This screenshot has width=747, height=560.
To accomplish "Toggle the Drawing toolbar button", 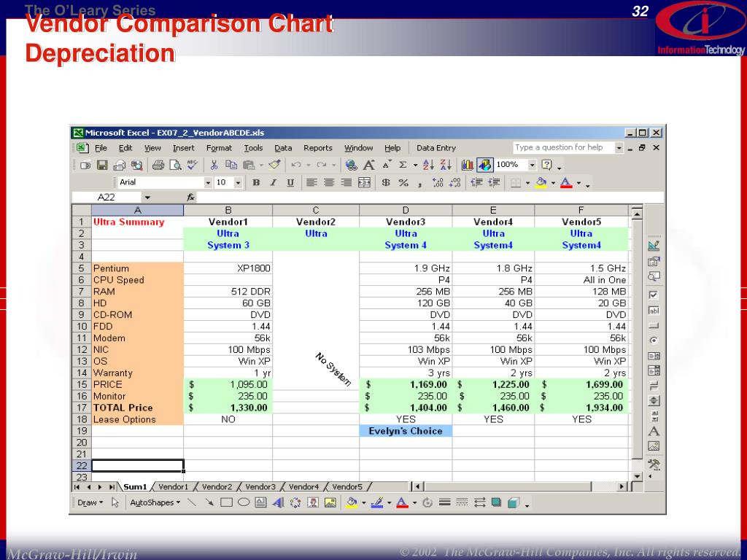I will coord(485,166).
